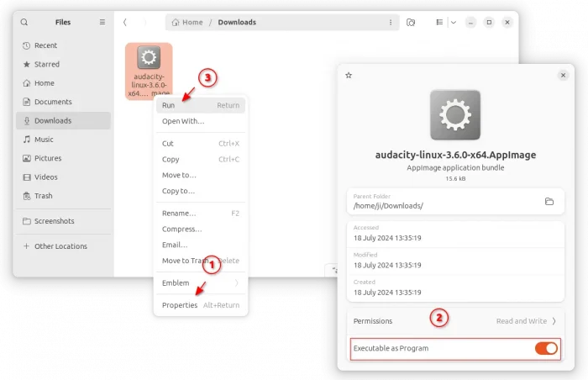
Task: Open the path bar three-dot menu
Action: pos(391,23)
